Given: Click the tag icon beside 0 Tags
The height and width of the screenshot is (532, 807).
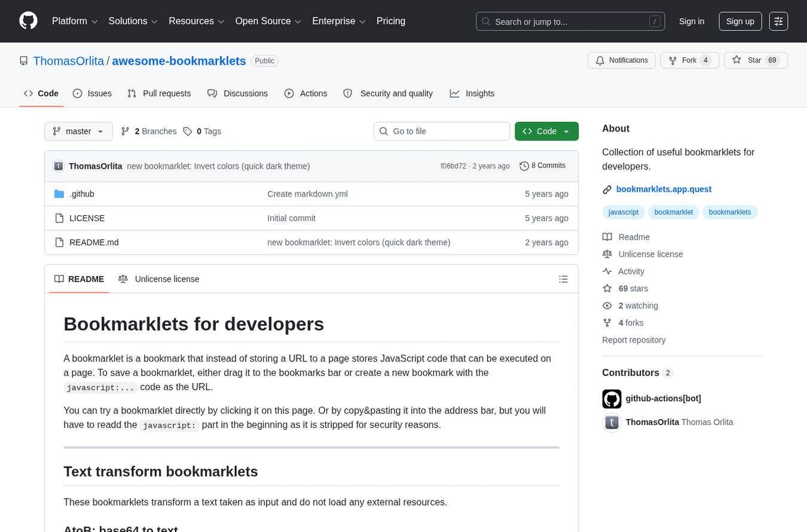Looking at the screenshot, I should click(188, 132).
